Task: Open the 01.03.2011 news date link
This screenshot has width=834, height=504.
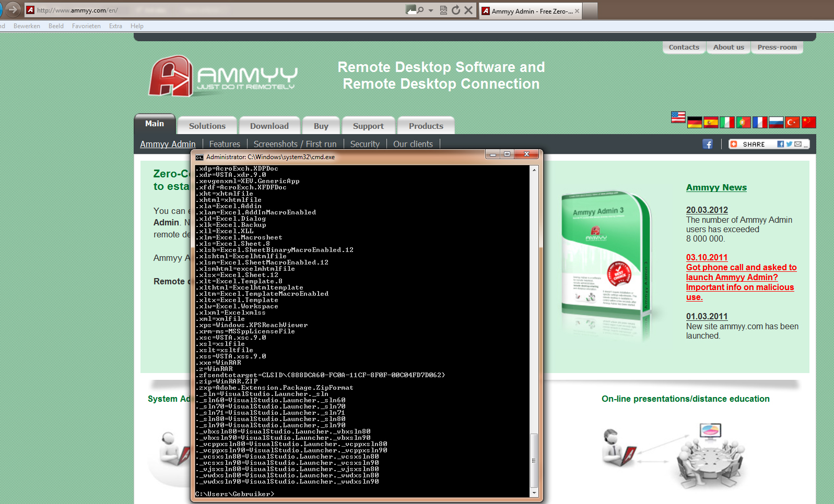Action: 707,317
